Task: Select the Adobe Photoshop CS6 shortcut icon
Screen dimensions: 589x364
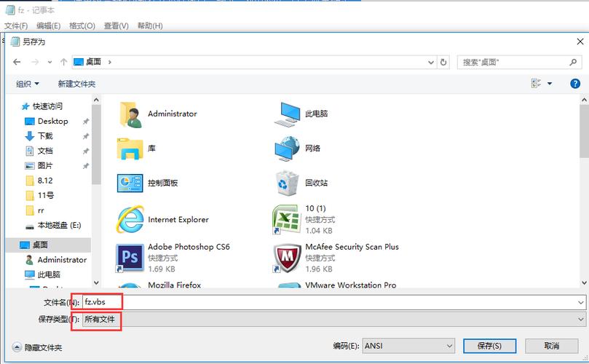Action: point(130,258)
